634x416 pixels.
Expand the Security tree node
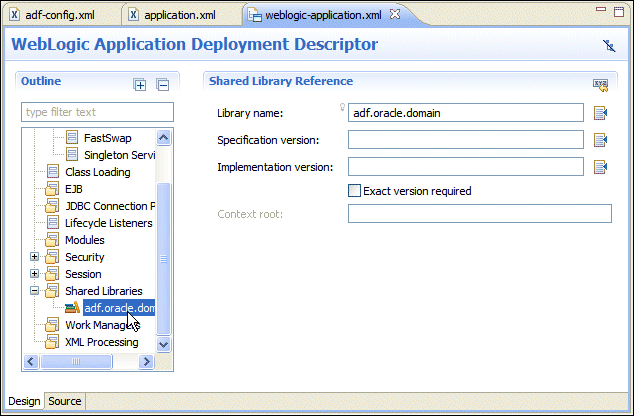click(35, 256)
